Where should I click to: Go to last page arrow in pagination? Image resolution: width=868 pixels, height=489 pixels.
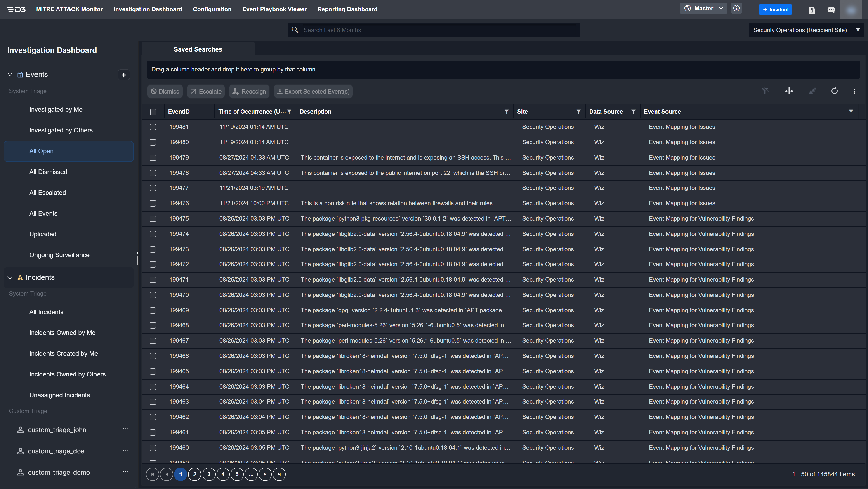click(279, 474)
